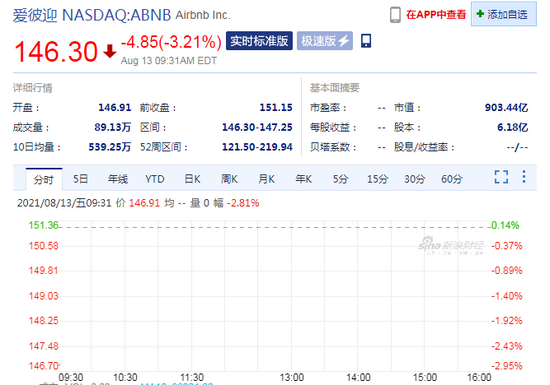Click the 13:00 time axis label

(292, 377)
